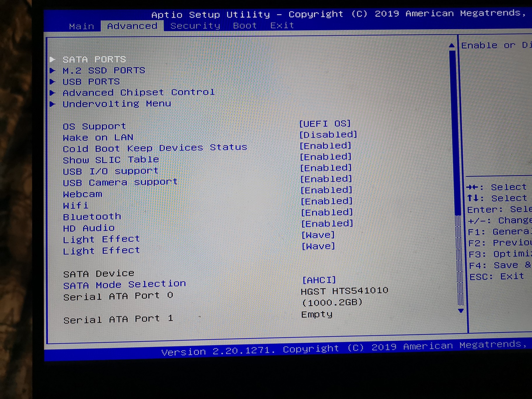Click the Serial ATA Port 1 label
The width and height of the screenshot is (532, 399).
click(118, 319)
